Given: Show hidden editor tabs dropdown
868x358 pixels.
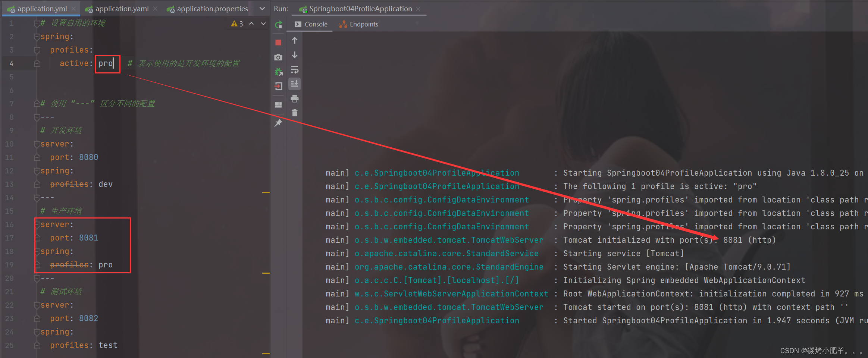Looking at the screenshot, I should pyautogui.click(x=262, y=9).
